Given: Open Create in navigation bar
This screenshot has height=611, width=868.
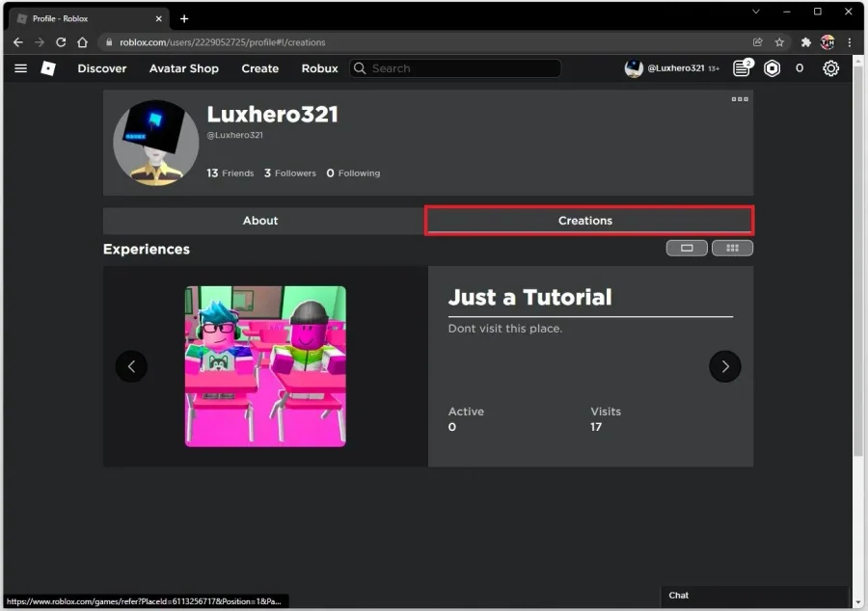Looking at the screenshot, I should 259,68.
